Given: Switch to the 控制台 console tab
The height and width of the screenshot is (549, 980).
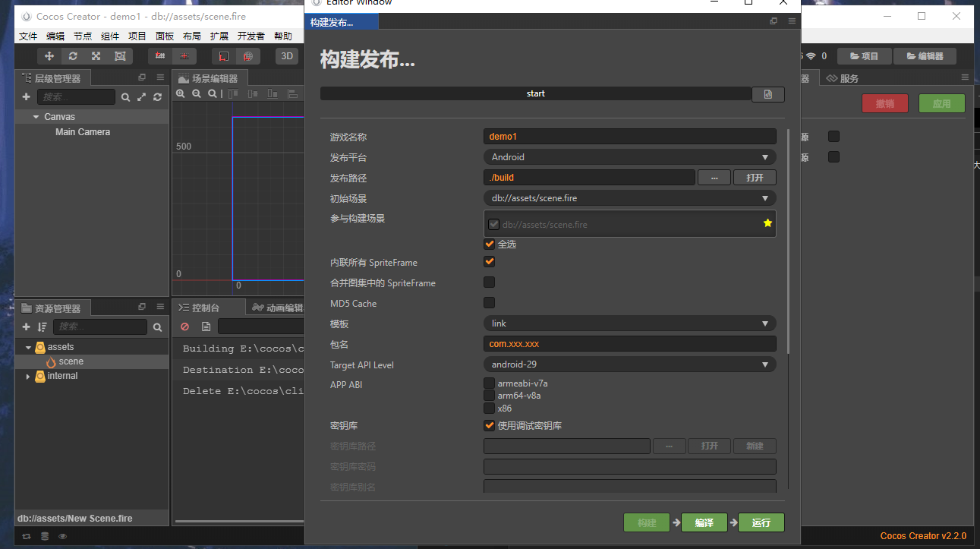Looking at the screenshot, I should (x=208, y=308).
